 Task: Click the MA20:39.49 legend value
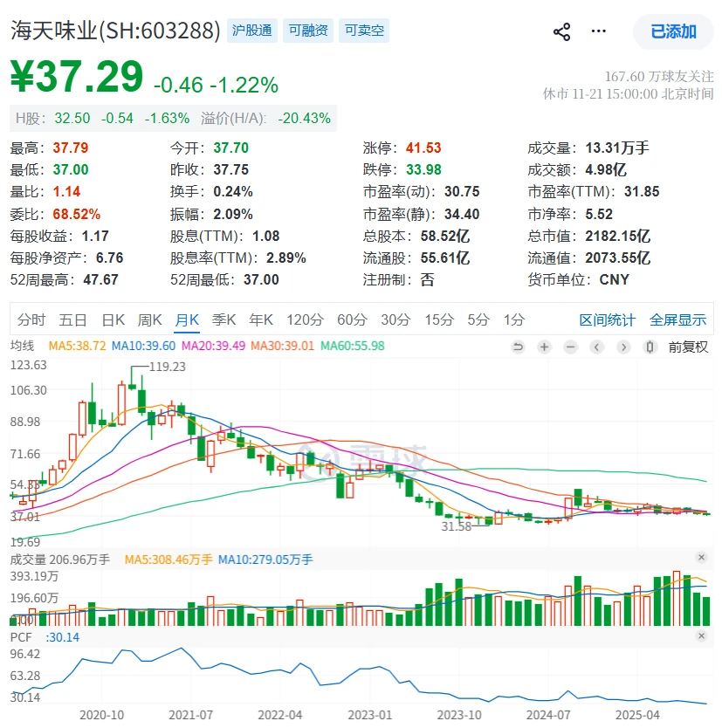pos(213,346)
